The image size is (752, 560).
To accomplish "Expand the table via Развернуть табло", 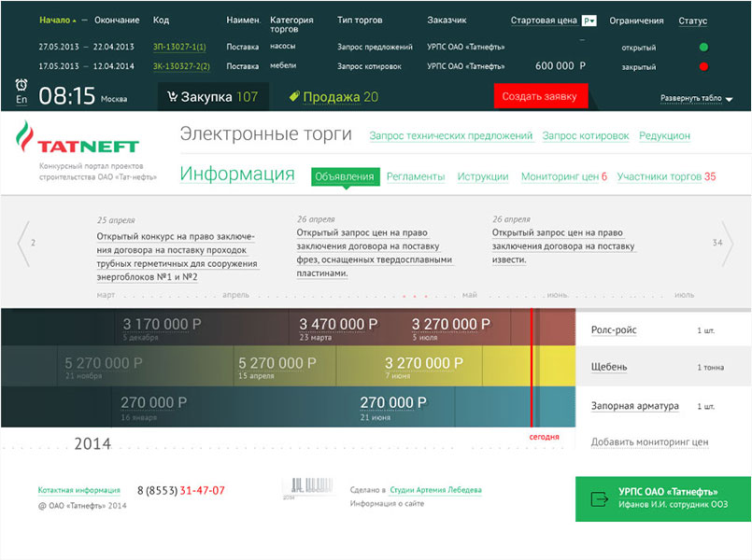I will tap(696, 98).
